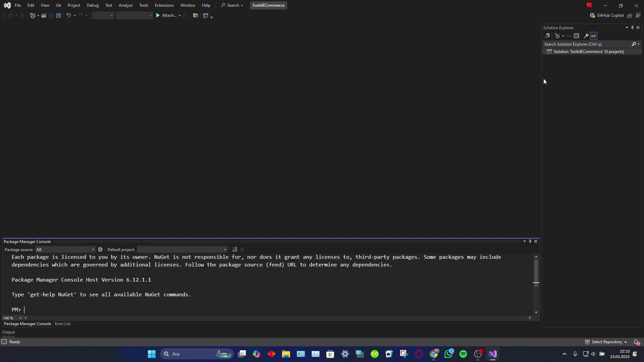Open the 140 % zoom level dropdown
Viewport: 644px width, 362px height.
tap(12, 318)
